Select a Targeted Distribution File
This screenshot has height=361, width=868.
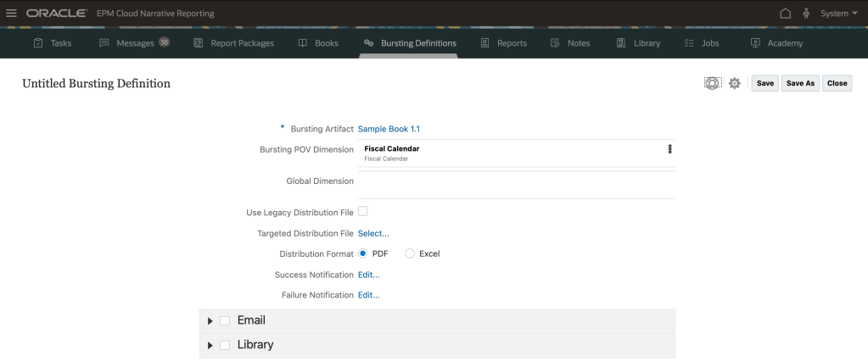coord(373,233)
